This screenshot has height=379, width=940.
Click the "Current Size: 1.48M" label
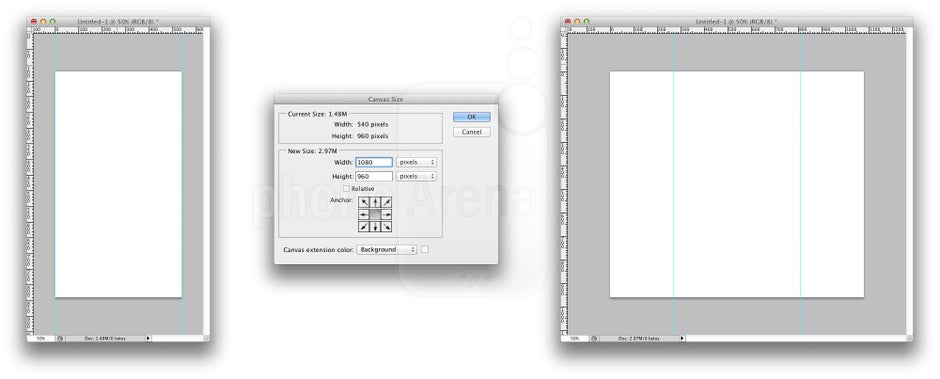(317, 113)
